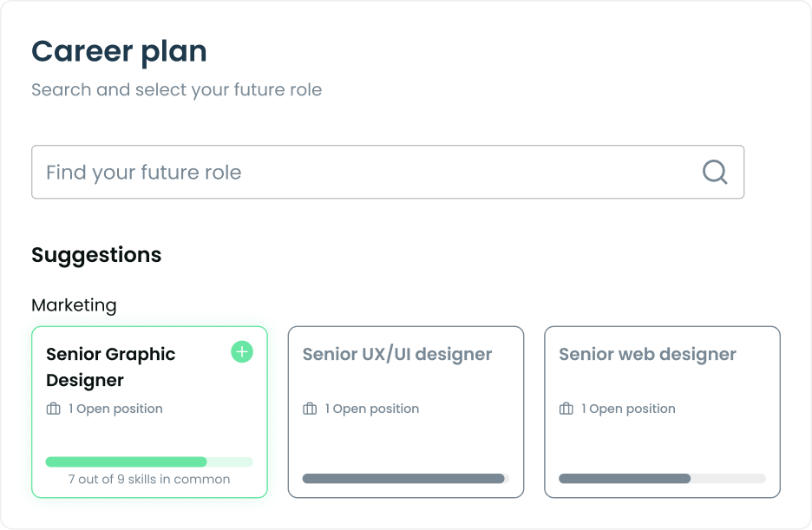Click the magnifying glass search icon

point(715,172)
